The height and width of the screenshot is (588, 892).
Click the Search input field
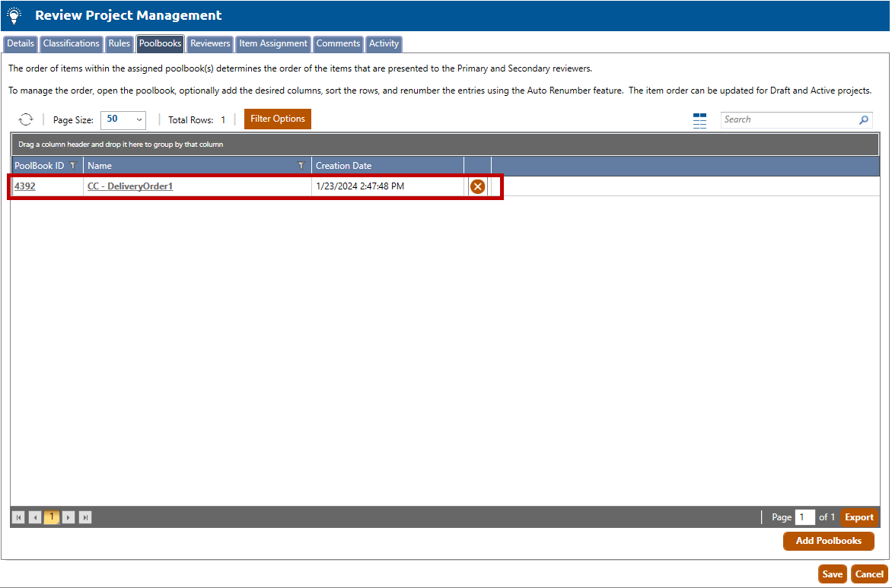pyautogui.click(x=788, y=120)
